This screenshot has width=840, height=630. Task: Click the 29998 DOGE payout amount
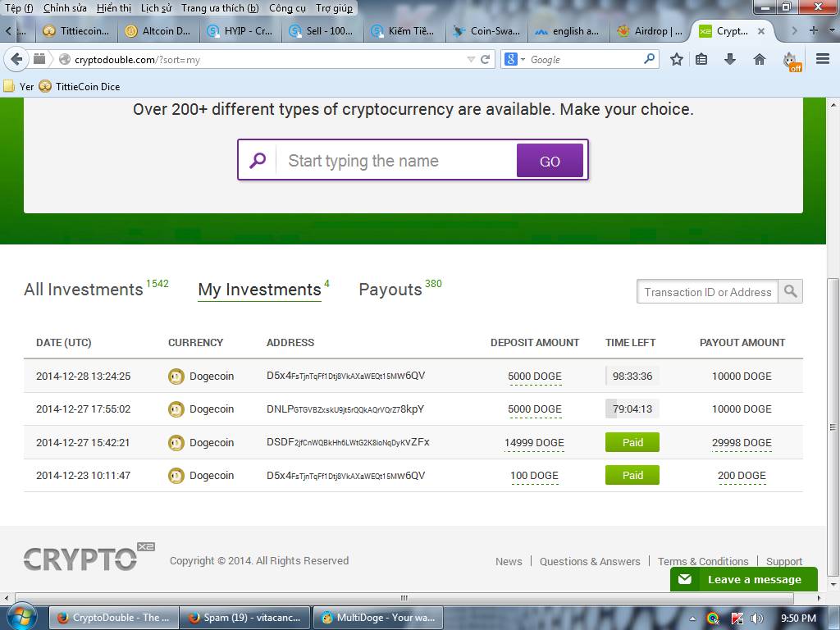(742, 442)
